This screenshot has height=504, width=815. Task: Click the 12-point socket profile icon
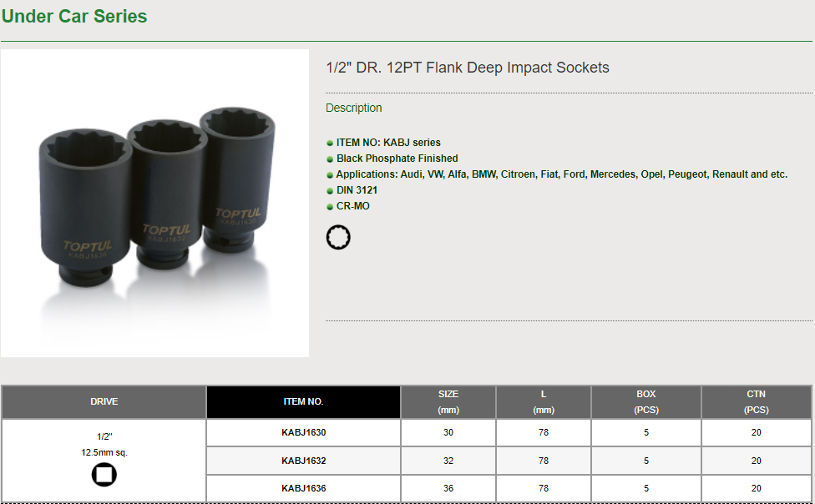point(338,238)
